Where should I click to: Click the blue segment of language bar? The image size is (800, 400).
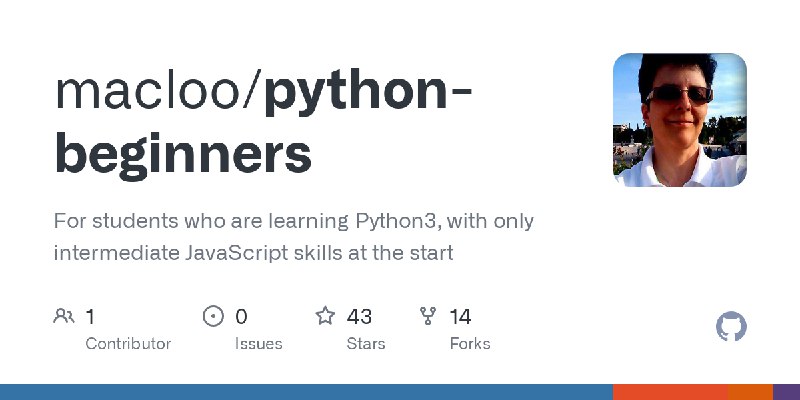click(x=306, y=392)
